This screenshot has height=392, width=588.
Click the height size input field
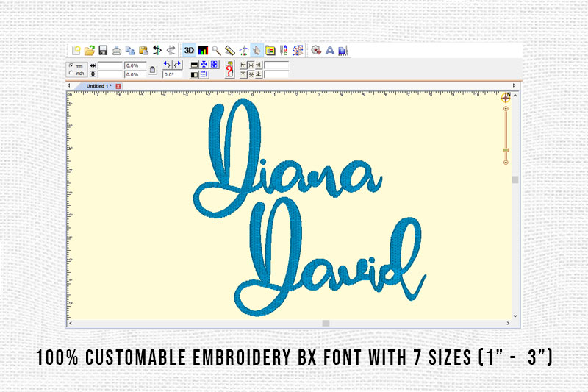tap(110, 74)
